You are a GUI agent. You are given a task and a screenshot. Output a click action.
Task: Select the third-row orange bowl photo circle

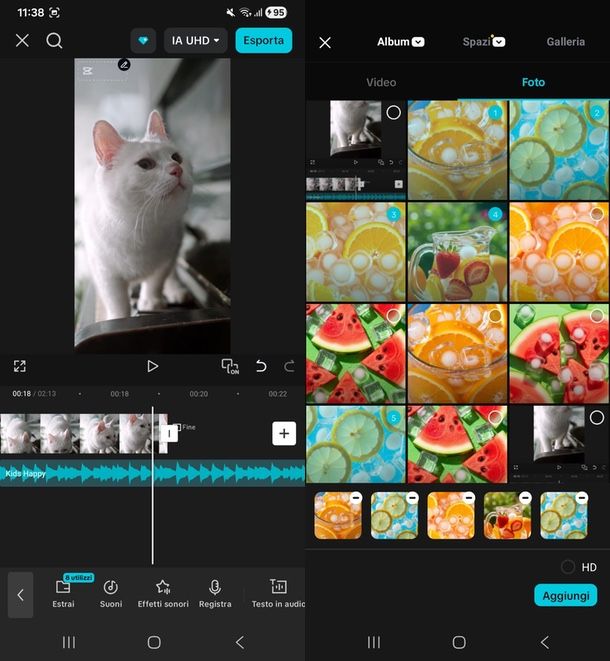pos(495,316)
